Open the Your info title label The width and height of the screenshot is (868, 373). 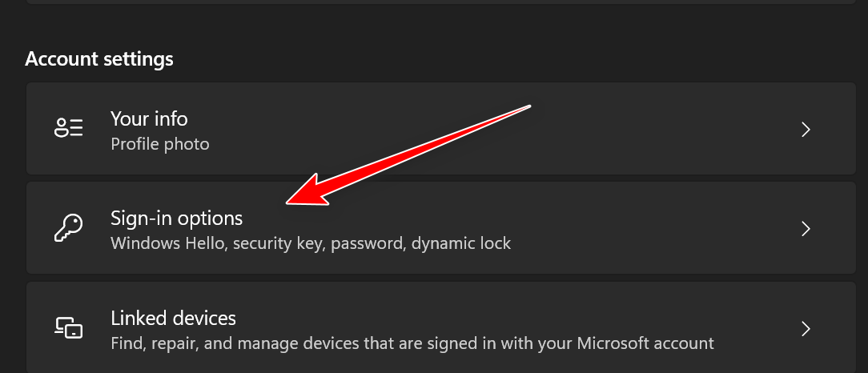[x=149, y=118]
